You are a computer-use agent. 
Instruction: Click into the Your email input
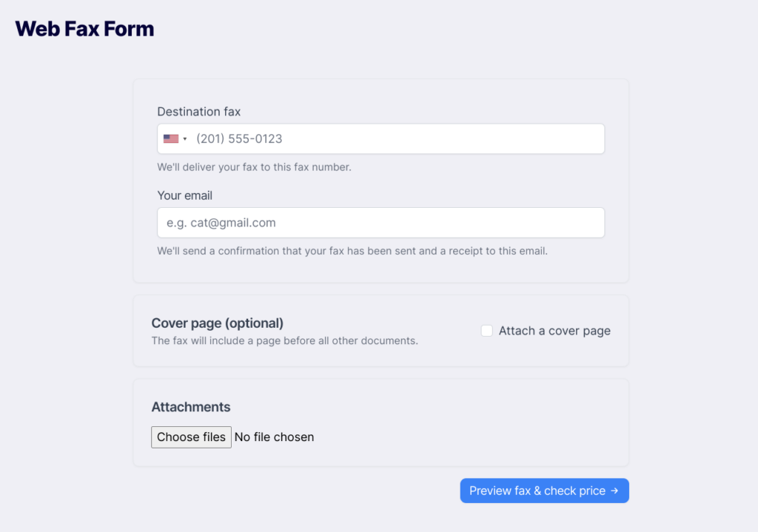[380, 223]
